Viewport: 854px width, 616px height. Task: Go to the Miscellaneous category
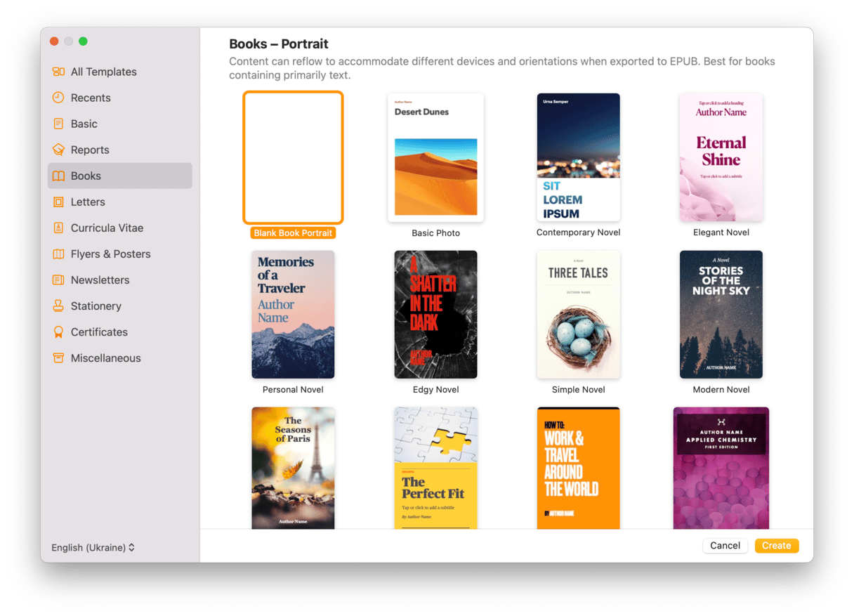(105, 358)
